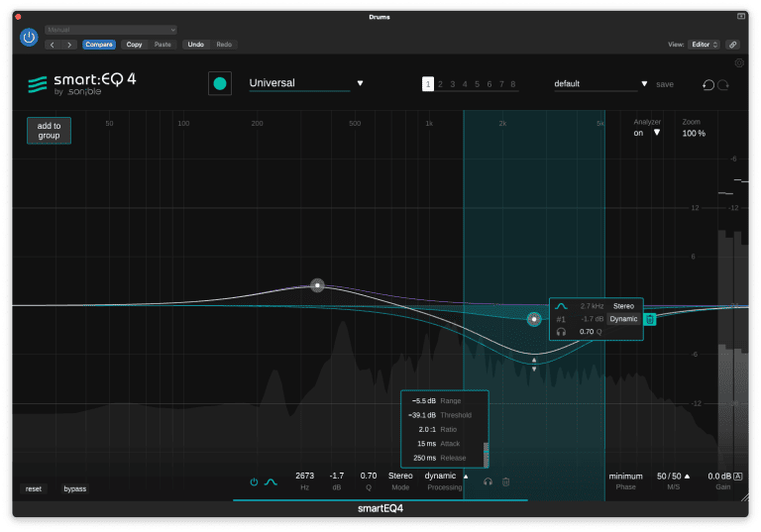Reset the EQ with reset button
The image size is (761, 532).
[34, 488]
